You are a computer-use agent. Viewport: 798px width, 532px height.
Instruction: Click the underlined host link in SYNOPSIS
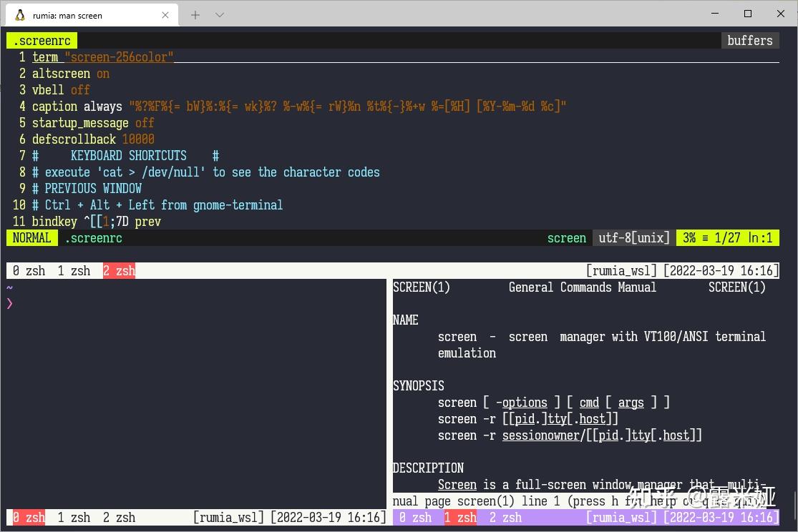pyautogui.click(x=593, y=418)
